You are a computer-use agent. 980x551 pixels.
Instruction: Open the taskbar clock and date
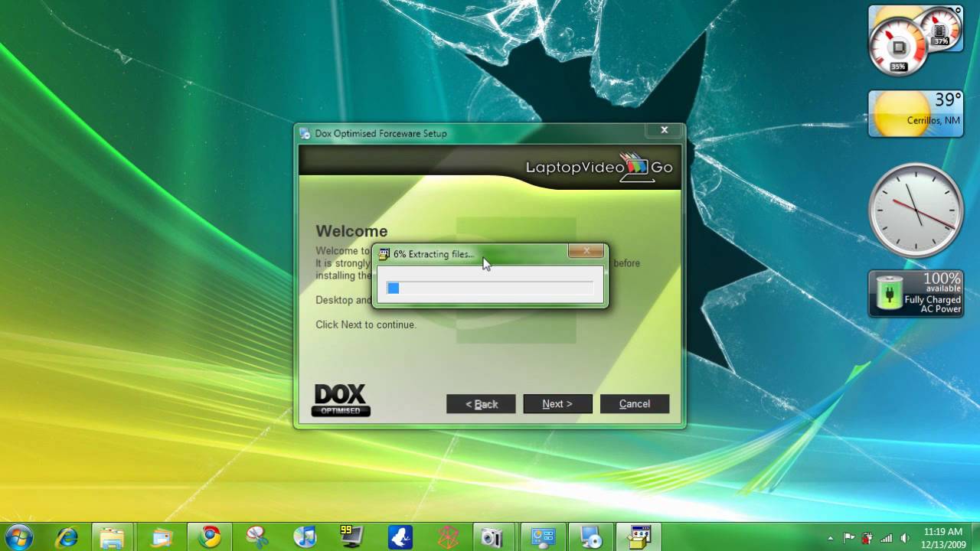tap(942, 537)
